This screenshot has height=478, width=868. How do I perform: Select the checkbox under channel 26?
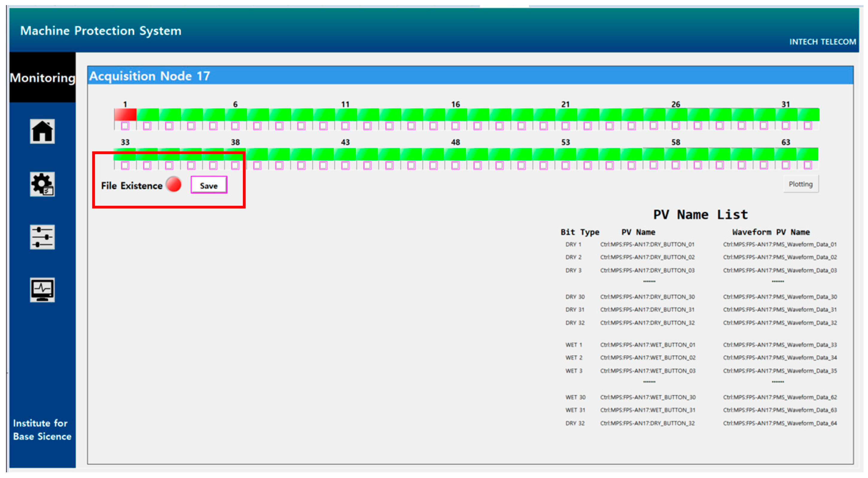[676, 126]
